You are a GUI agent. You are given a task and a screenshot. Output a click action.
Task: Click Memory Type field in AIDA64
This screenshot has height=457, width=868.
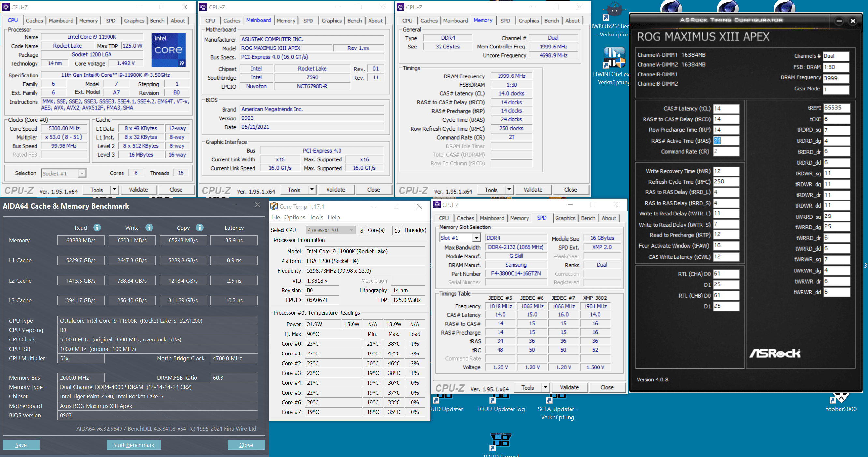pyautogui.click(x=158, y=387)
